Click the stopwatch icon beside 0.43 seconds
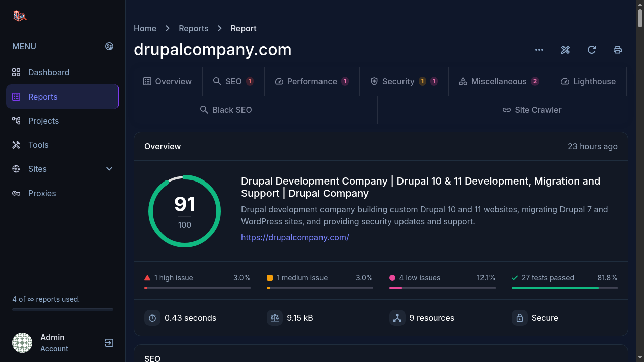The height and width of the screenshot is (362, 644). [x=152, y=318]
